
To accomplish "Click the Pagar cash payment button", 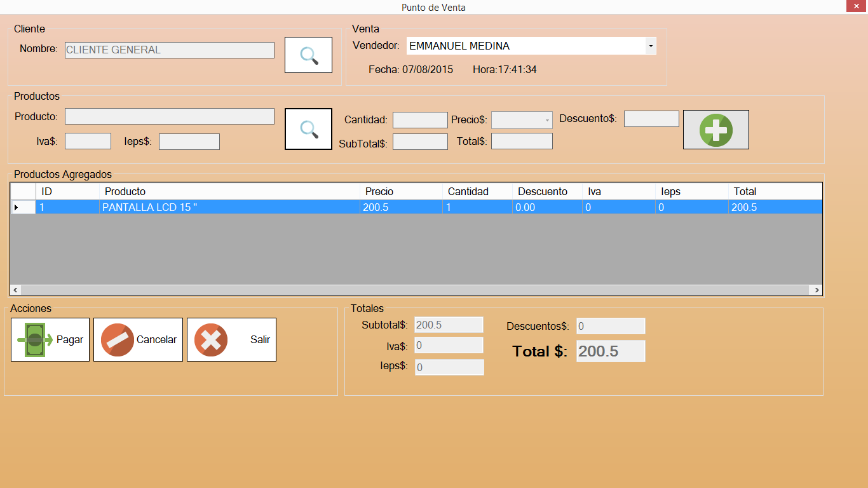I will pos(50,340).
